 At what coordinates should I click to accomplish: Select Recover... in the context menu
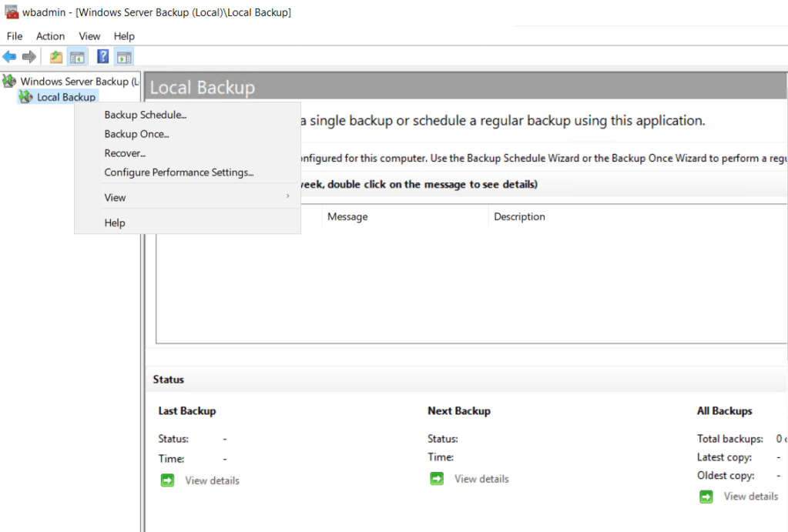click(125, 154)
